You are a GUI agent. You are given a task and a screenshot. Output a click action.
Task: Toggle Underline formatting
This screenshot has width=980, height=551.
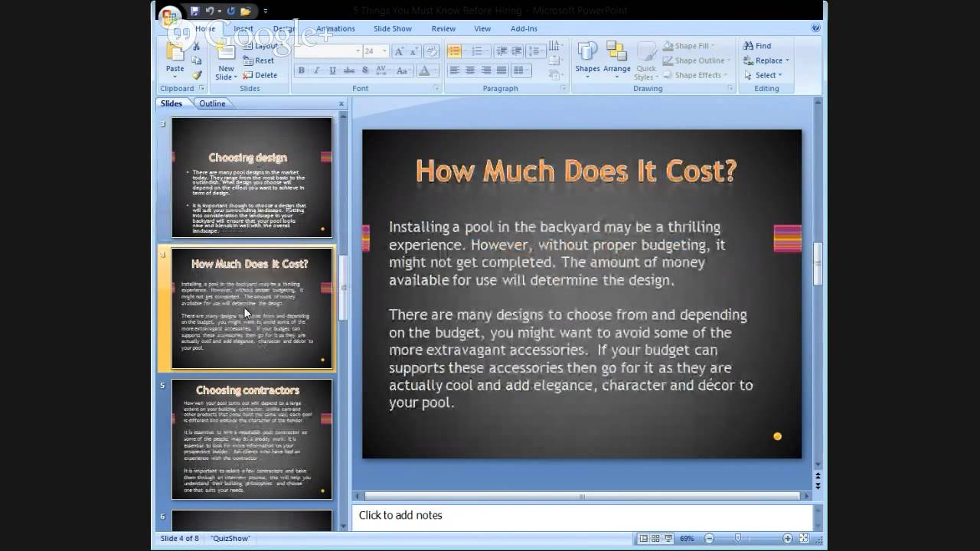332,70
